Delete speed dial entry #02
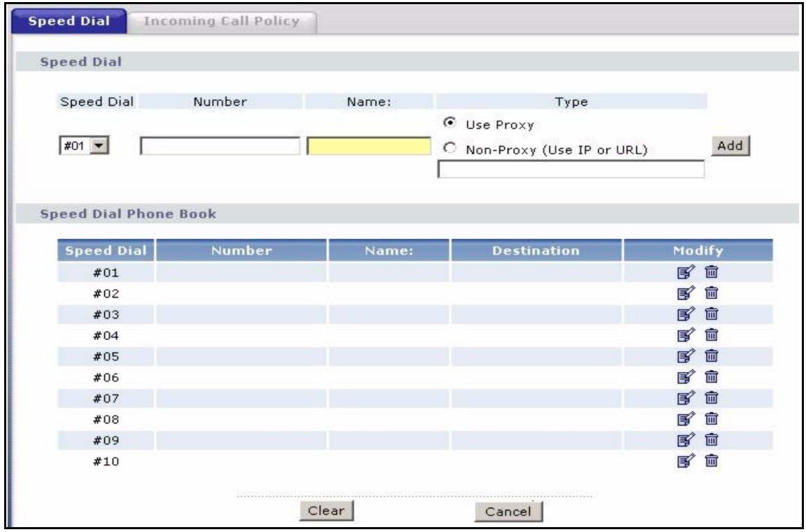806x532 pixels. pos(711,293)
